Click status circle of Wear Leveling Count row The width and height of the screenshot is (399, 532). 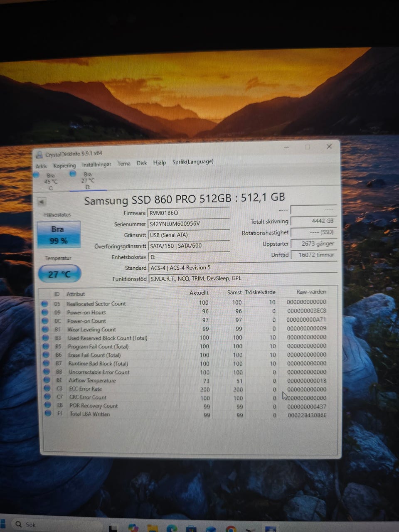click(45, 330)
